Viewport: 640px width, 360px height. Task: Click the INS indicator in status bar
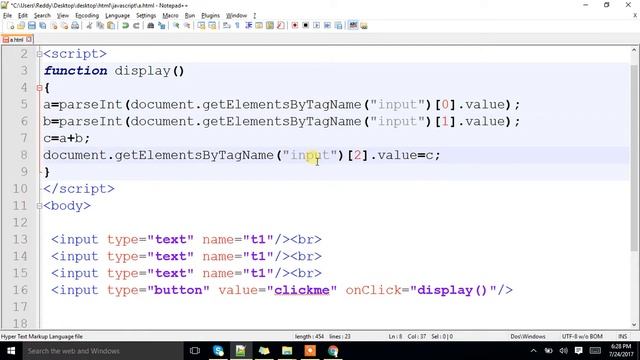(622, 336)
